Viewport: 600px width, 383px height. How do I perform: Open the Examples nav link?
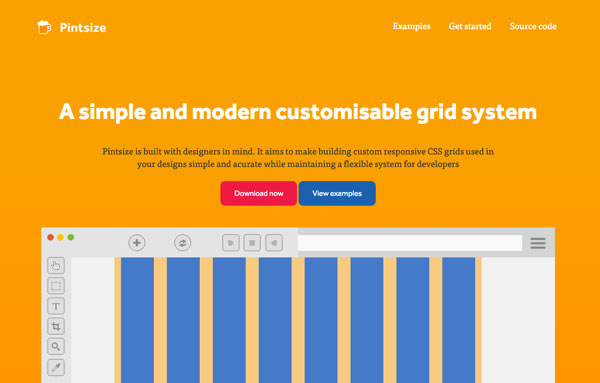coord(411,26)
